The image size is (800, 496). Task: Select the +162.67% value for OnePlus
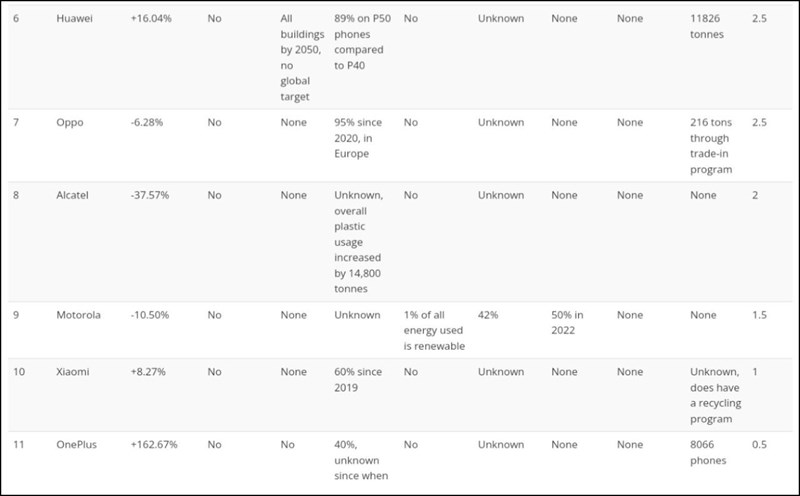[x=154, y=444]
